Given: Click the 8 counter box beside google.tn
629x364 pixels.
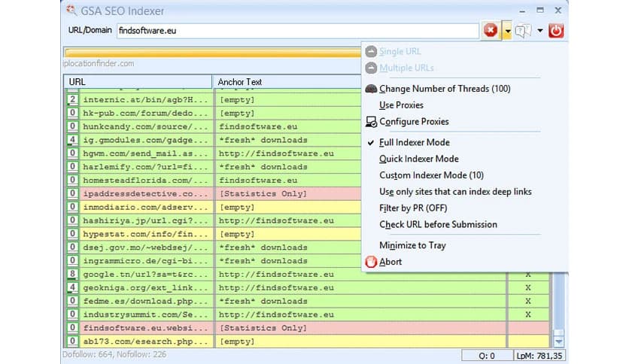Looking at the screenshot, I should 72,275.
